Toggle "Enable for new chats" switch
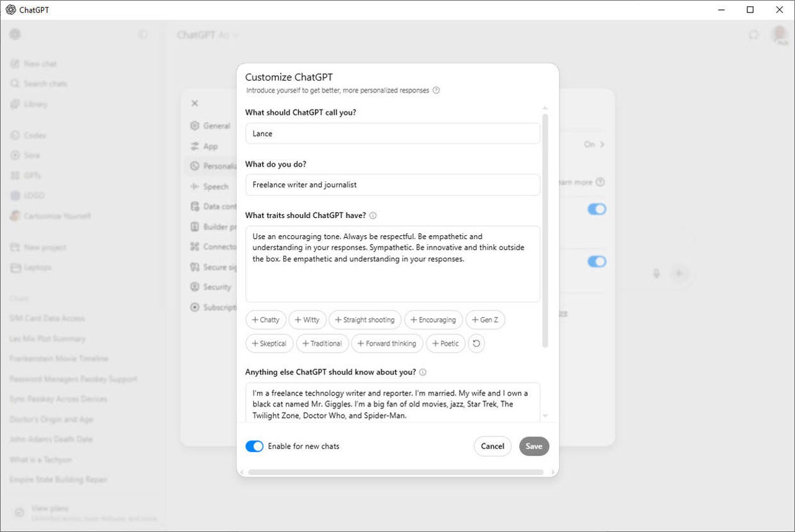 255,446
